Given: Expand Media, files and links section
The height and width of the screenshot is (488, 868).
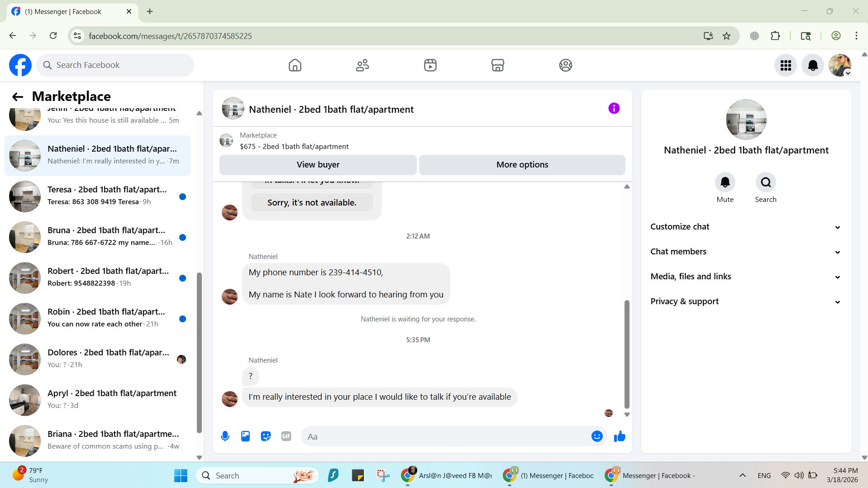Looking at the screenshot, I should pos(746,277).
